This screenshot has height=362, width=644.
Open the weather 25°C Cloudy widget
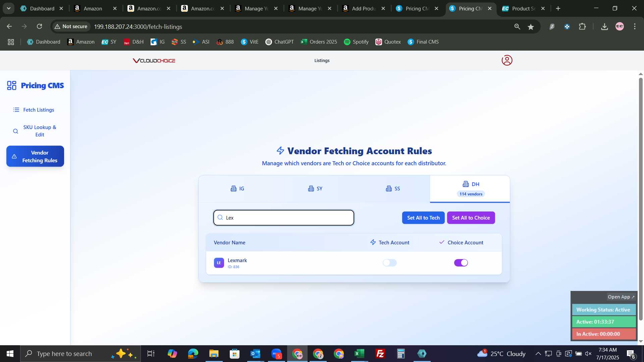501,354
